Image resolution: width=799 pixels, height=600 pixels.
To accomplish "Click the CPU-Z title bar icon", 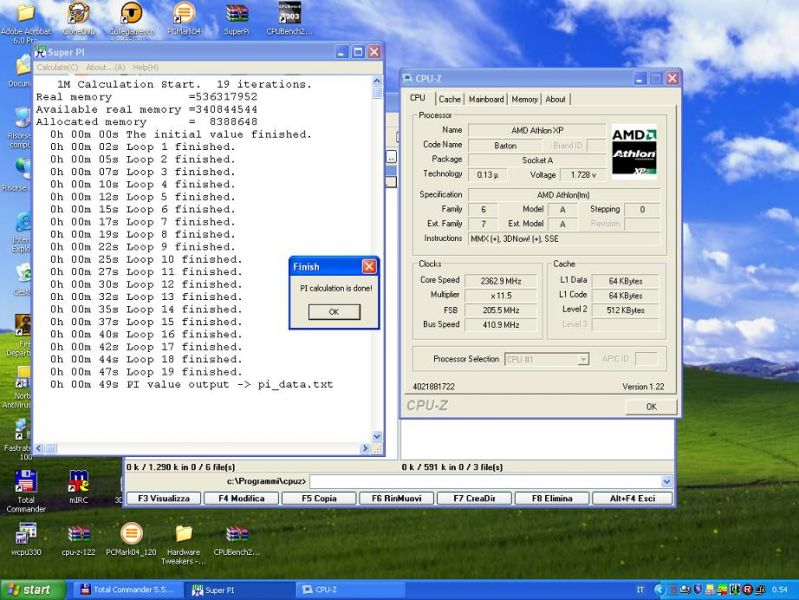I will (408, 79).
